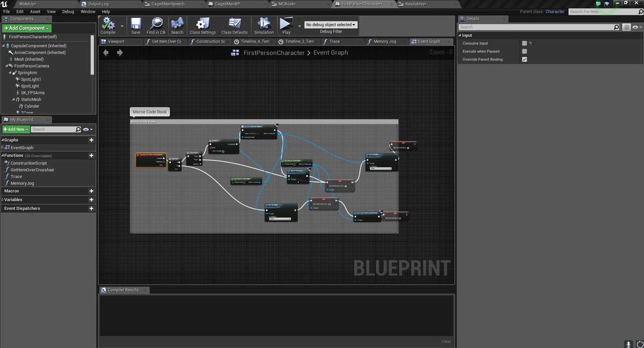Click the Unreal Engine logo icon
The width and height of the screenshot is (644, 348).
4,4
